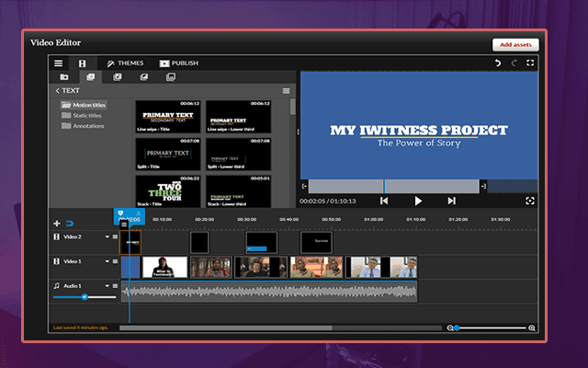Click the undo arrow icon
The width and height of the screenshot is (588, 368).
click(498, 63)
